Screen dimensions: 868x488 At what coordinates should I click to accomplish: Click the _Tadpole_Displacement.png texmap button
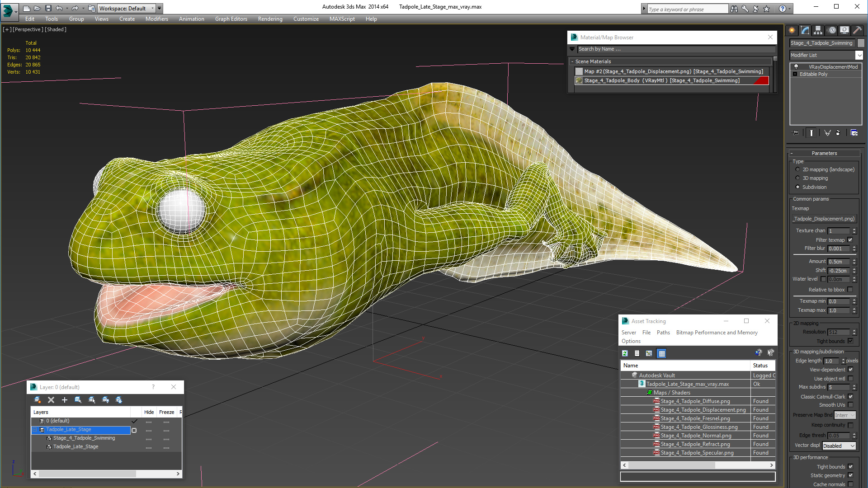[x=824, y=219]
